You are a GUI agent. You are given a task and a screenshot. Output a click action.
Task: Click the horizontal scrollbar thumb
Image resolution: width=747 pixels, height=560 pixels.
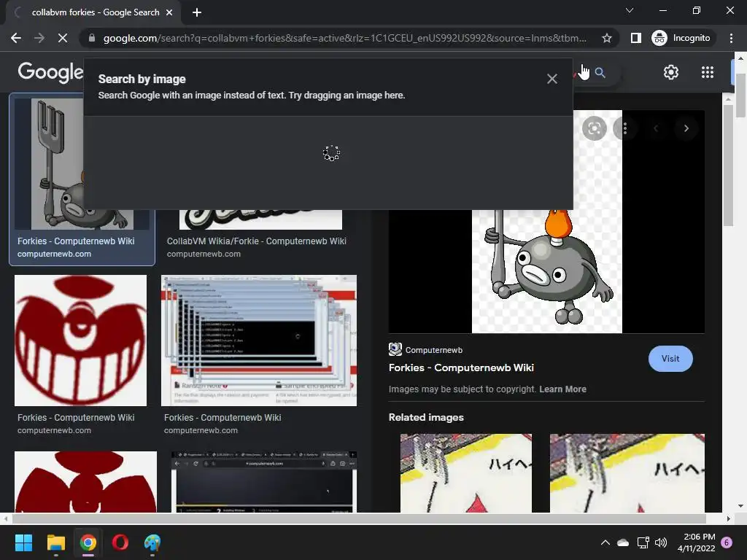click(359, 518)
